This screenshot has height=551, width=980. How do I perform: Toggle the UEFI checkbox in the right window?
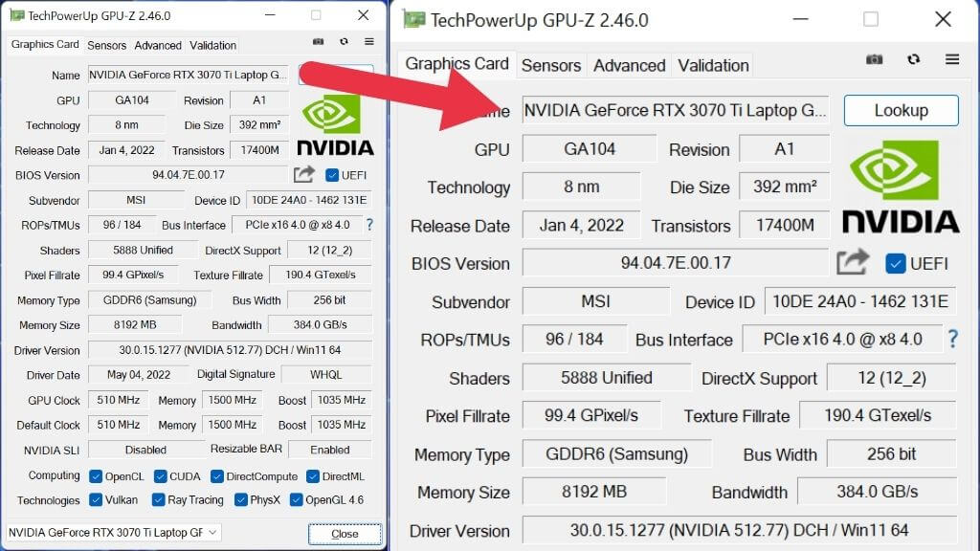click(x=895, y=264)
